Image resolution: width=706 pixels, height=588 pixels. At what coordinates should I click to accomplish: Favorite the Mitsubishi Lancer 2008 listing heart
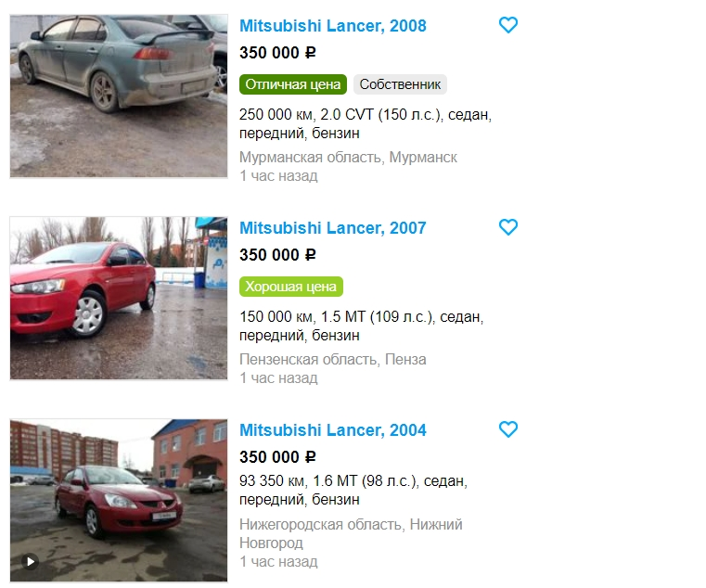click(x=508, y=25)
